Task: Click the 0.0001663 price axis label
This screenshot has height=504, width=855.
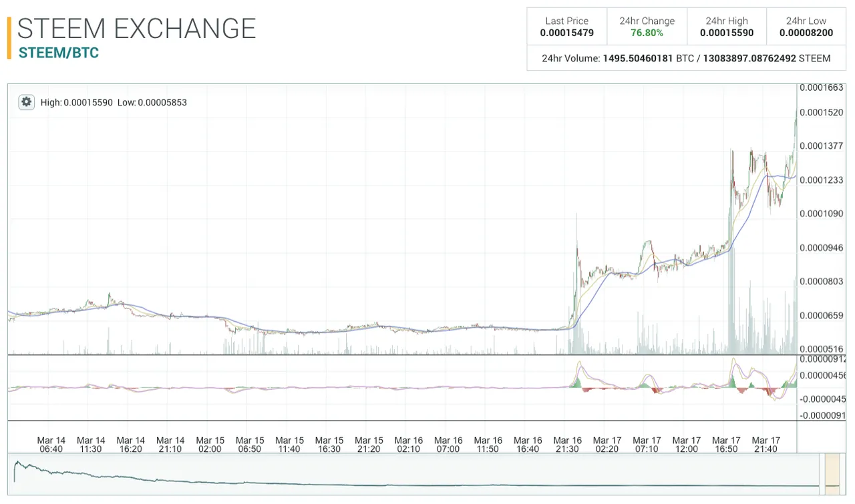Action: pos(822,88)
